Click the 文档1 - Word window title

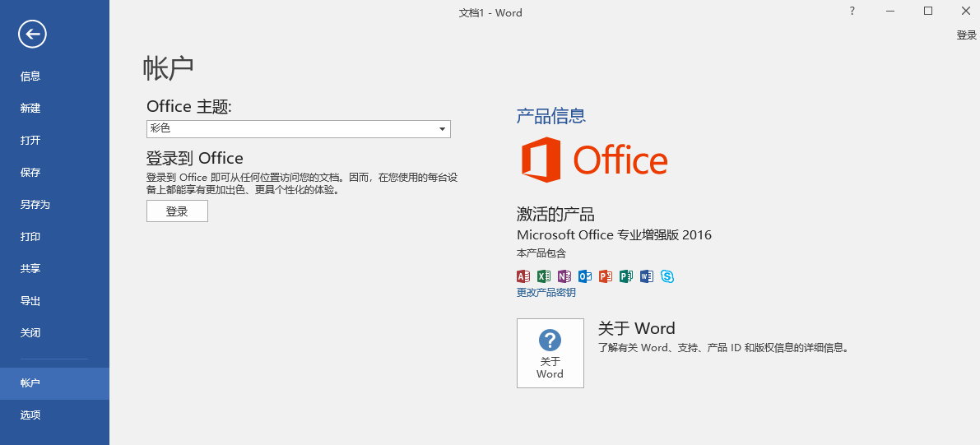[490, 12]
